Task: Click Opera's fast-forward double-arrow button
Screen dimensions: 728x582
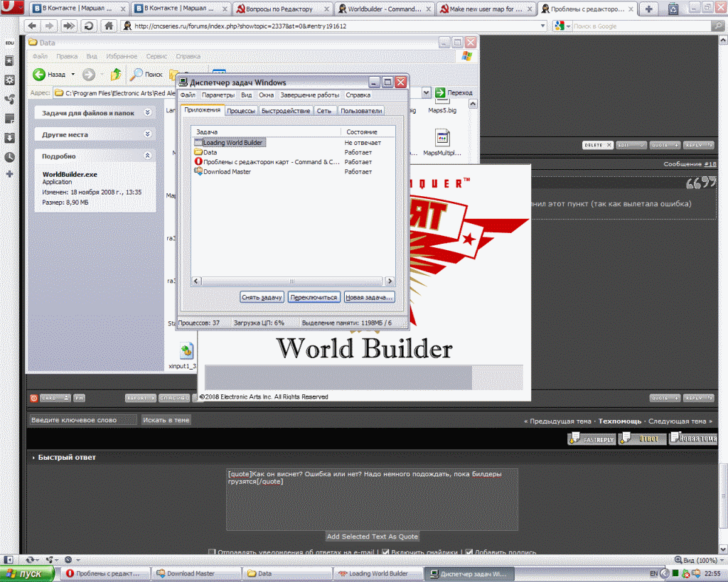Action: pyautogui.click(x=69, y=26)
